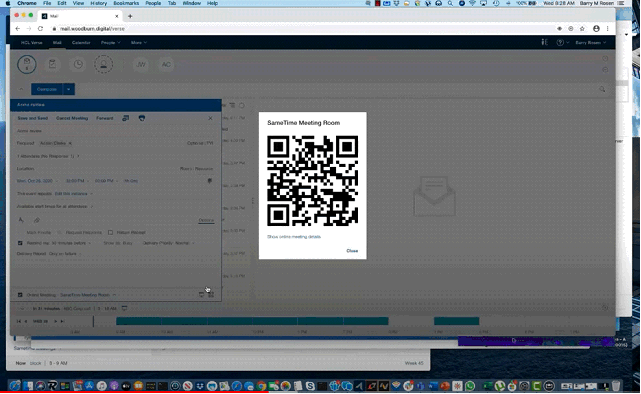The image size is (641, 394).
Task: Open the Chrome profile avatar icon
Action: (596, 29)
